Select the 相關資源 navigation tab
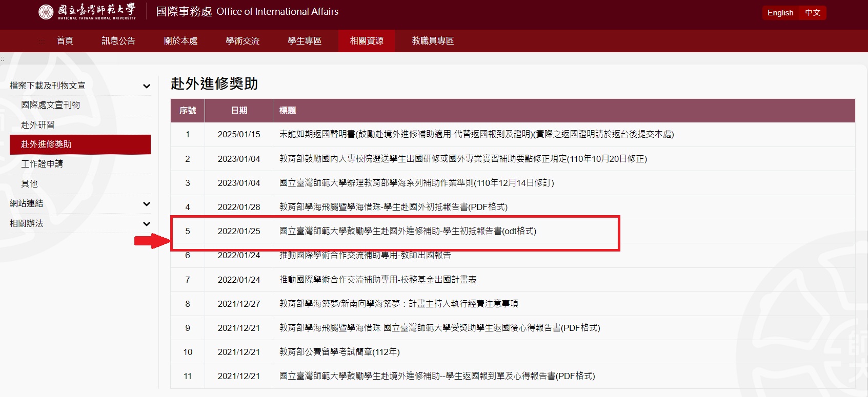The image size is (868, 397). click(x=366, y=41)
